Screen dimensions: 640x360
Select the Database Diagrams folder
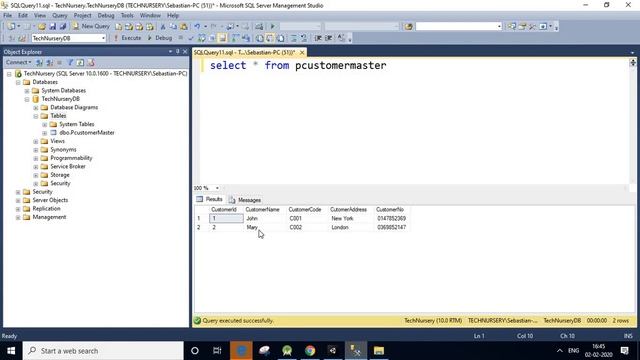click(74, 107)
